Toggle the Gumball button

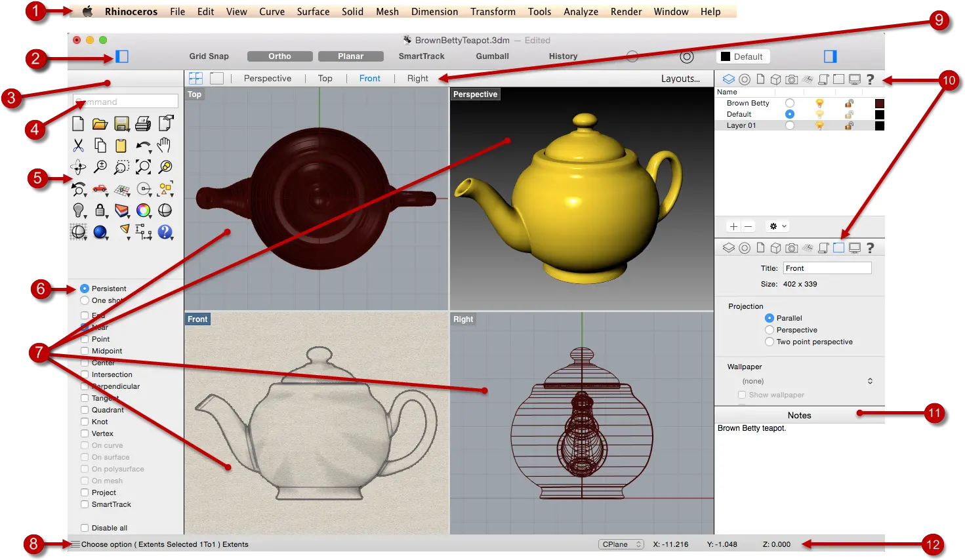(492, 56)
